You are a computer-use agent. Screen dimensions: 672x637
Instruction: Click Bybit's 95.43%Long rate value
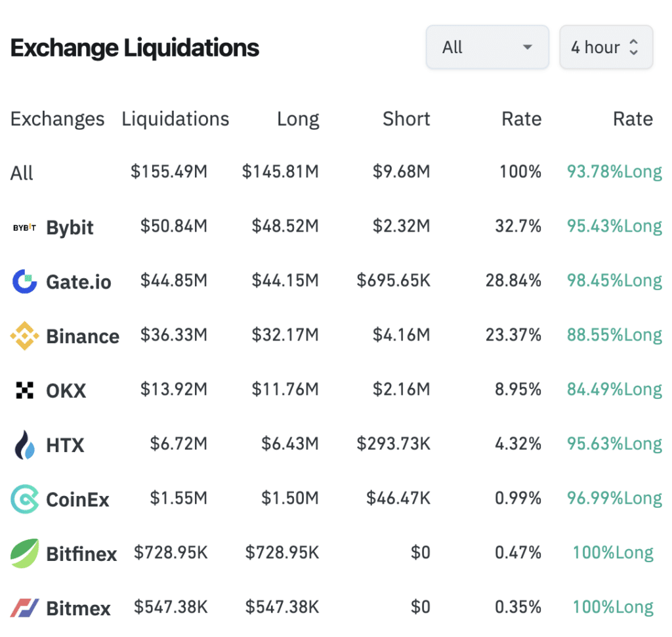[x=614, y=226]
